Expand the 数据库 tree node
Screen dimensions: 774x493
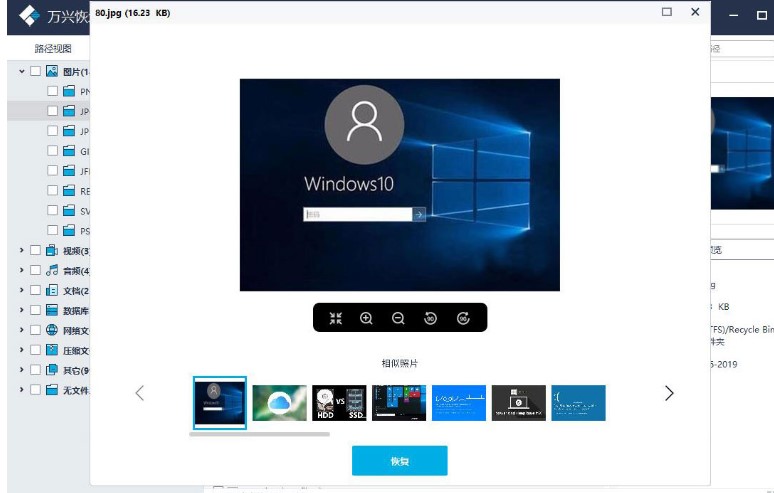pyautogui.click(x=22, y=310)
